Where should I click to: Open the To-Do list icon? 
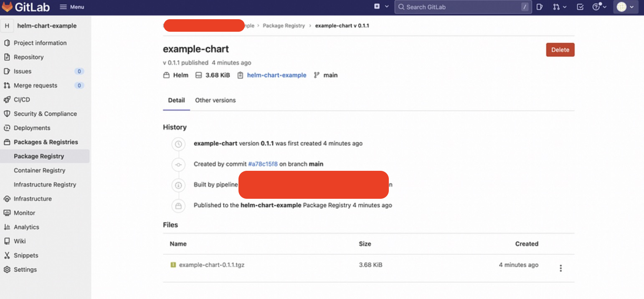click(x=580, y=7)
